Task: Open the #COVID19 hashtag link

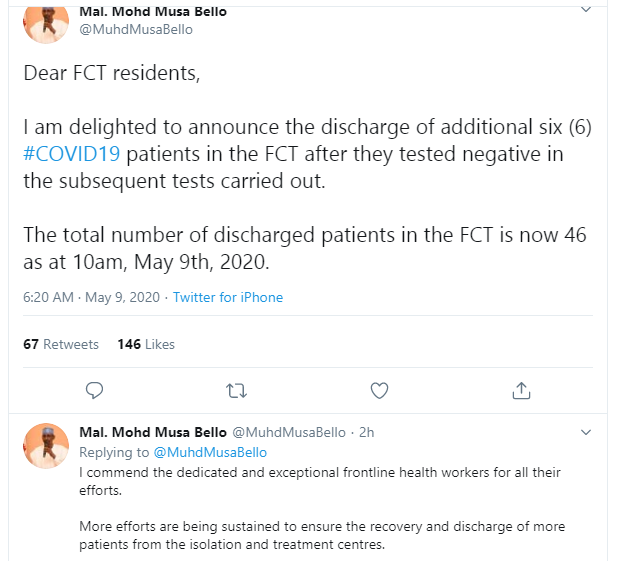Action: tap(72, 154)
